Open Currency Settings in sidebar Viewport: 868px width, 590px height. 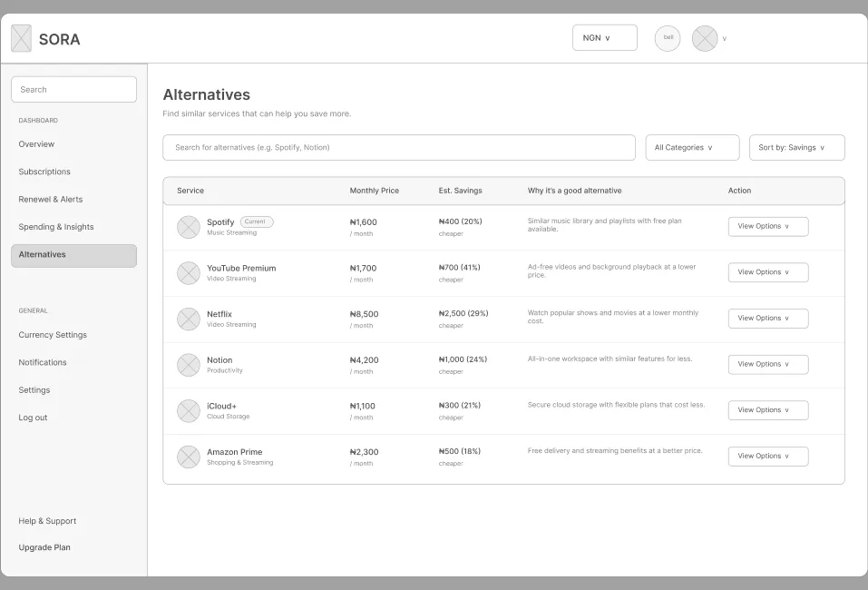[53, 335]
